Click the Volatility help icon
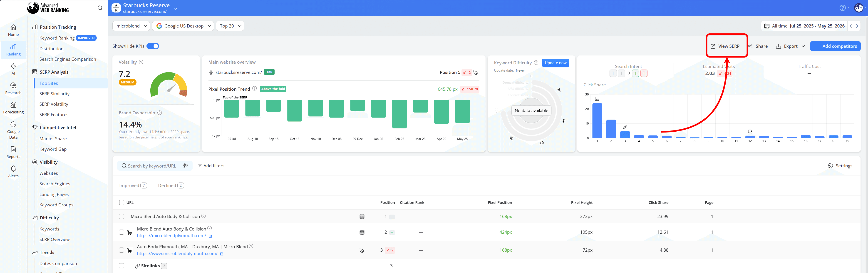868x273 pixels. [x=141, y=62]
